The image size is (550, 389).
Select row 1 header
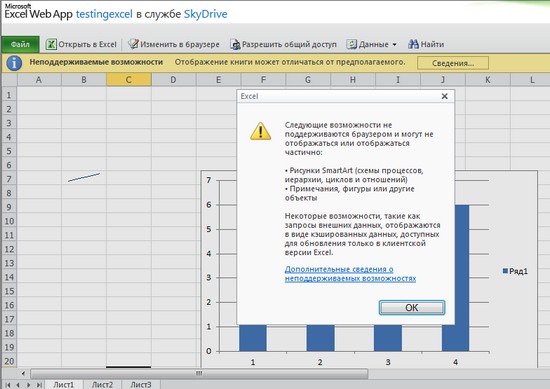click(x=9, y=95)
